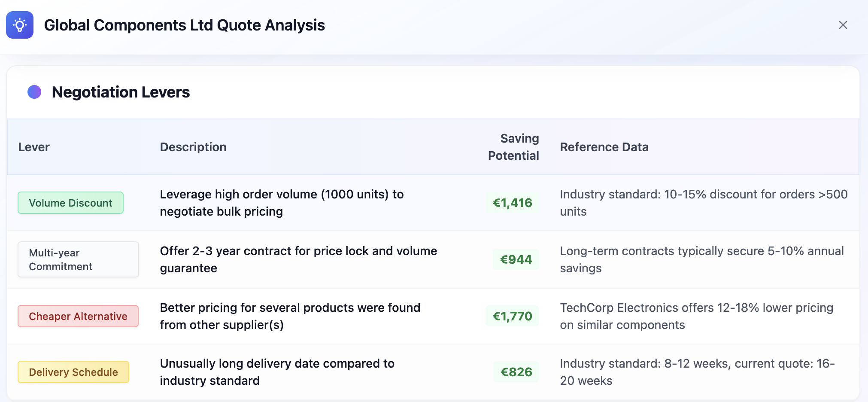The width and height of the screenshot is (868, 402).
Task: Close the Quote Analysis dialog
Action: pyautogui.click(x=843, y=25)
